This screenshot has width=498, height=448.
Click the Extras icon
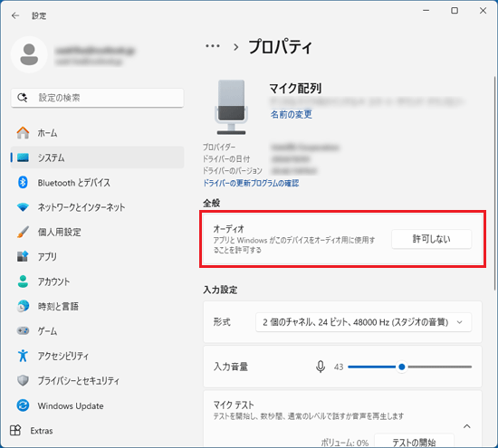(15, 430)
